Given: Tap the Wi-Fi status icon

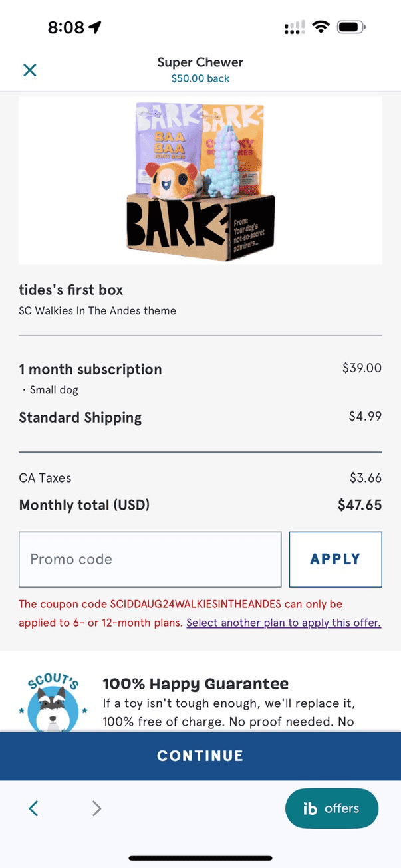Looking at the screenshot, I should pos(321,27).
